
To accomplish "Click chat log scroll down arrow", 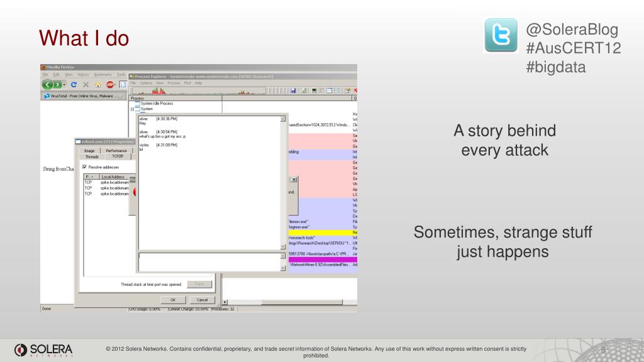I will [x=283, y=246].
